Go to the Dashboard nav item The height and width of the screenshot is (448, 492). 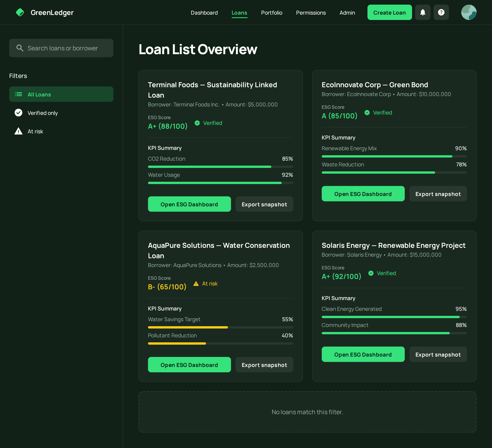coord(204,13)
